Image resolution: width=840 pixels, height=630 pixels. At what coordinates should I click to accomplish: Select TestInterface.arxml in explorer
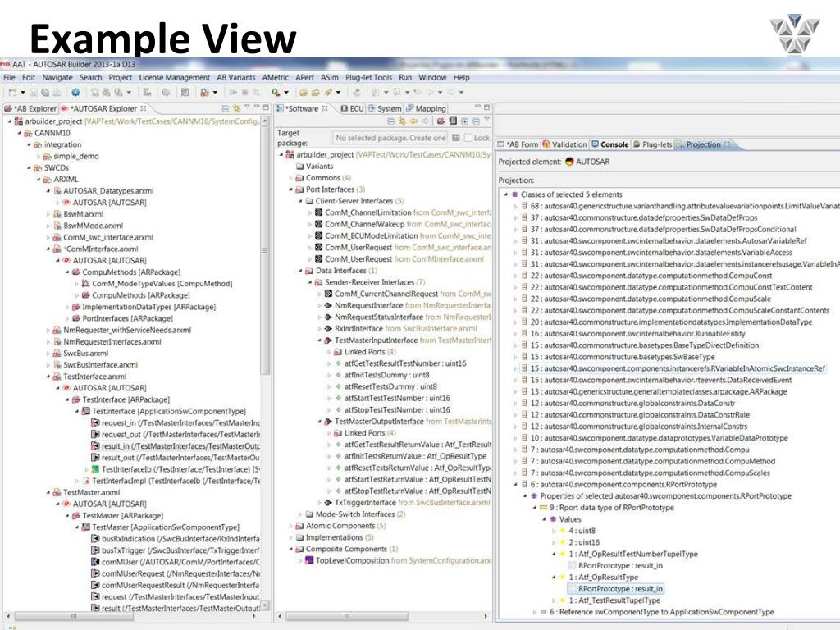[x=95, y=377]
